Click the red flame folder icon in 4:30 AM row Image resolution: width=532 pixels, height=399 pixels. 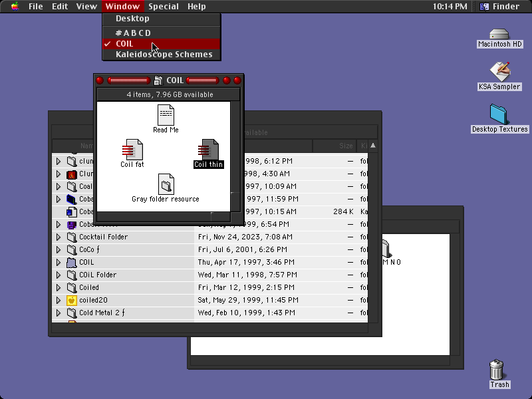[72, 174]
